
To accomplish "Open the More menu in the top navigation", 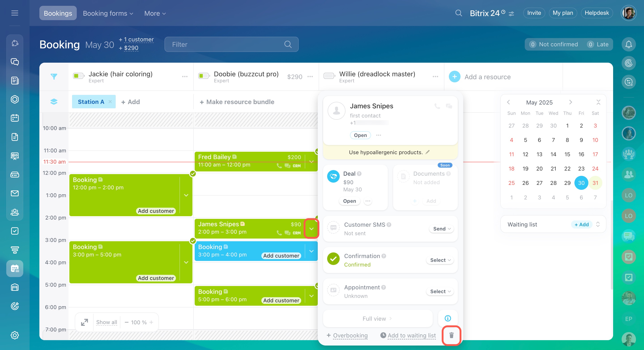I will pyautogui.click(x=155, y=13).
